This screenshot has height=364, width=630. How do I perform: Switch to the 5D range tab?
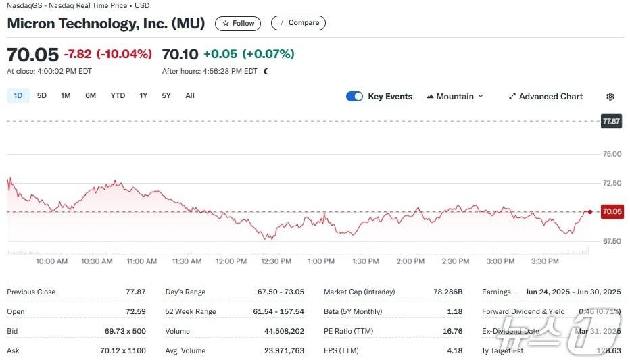(42, 96)
